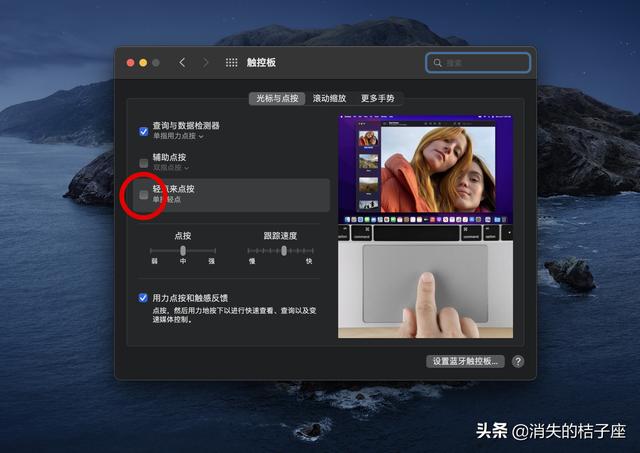Viewport: 640px width, 453px height.
Task: Adjust the 跟踪速度 tracking speed slider
Action: pos(280,250)
